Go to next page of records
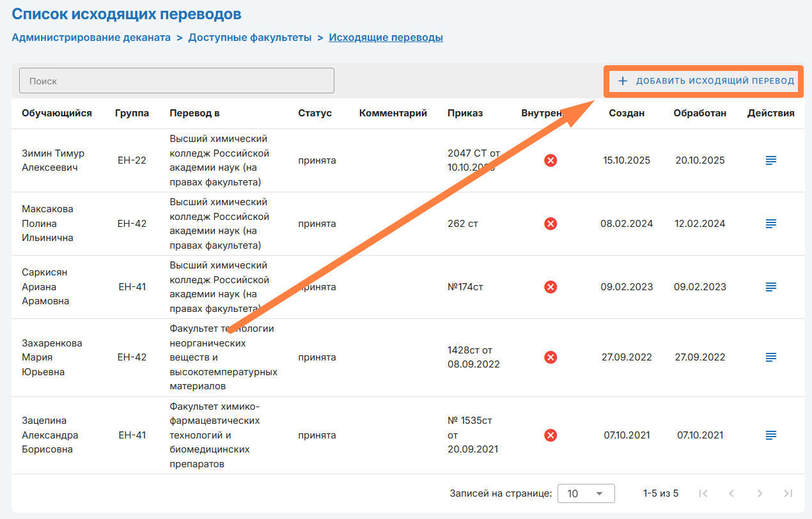Screen dimensions: 812x519 [760, 493]
